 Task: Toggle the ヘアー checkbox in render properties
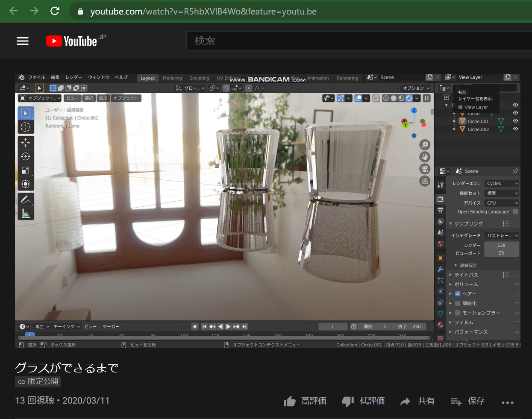click(x=458, y=294)
